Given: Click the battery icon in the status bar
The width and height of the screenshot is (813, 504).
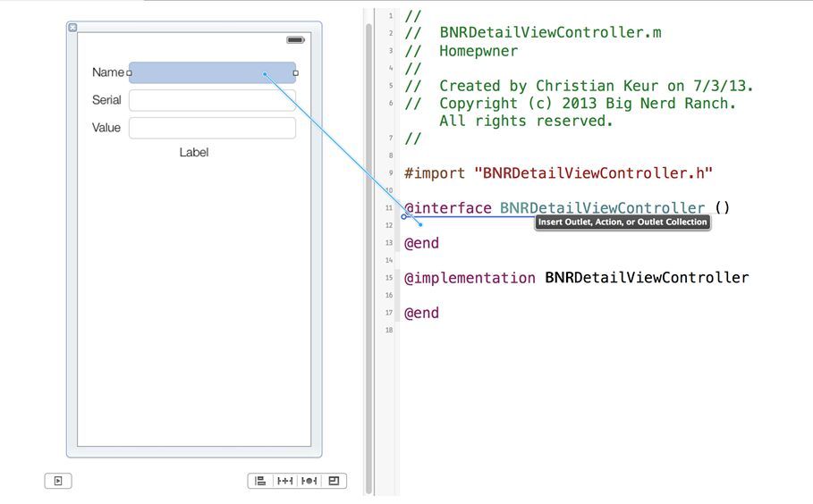Looking at the screenshot, I should coord(295,40).
